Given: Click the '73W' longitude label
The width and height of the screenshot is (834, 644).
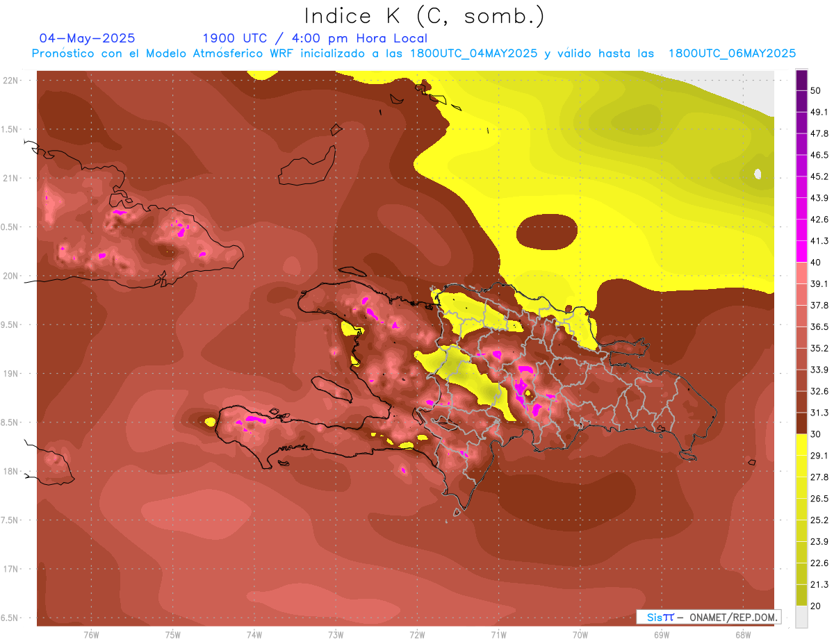Looking at the screenshot, I should tap(336, 634).
